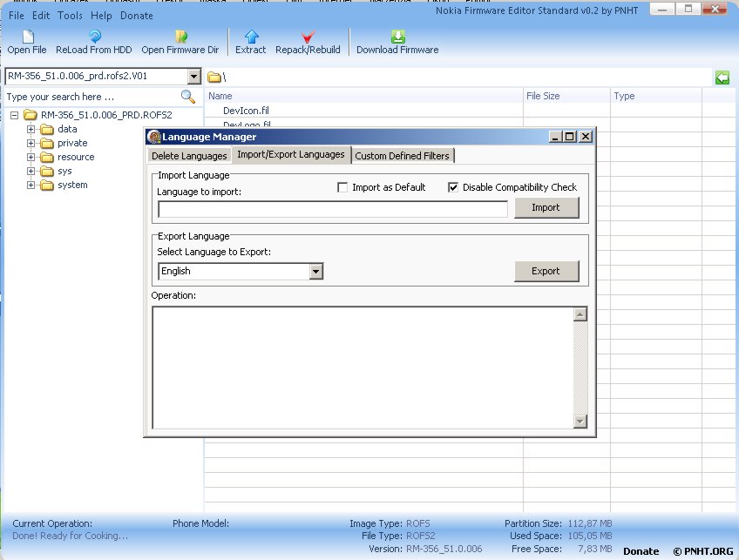Image resolution: width=739 pixels, height=560 pixels.
Task: Click the ReLoad From HDD icon
Action: click(94, 37)
